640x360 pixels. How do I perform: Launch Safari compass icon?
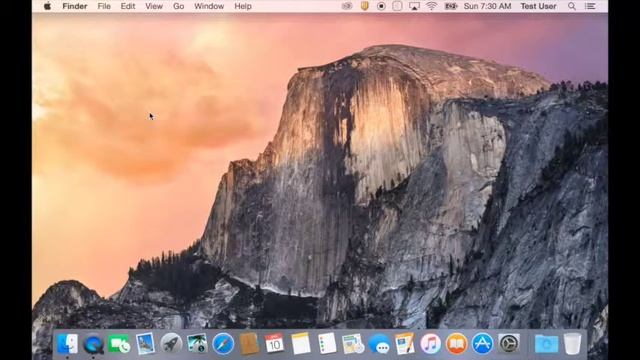[x=223, y=344]
